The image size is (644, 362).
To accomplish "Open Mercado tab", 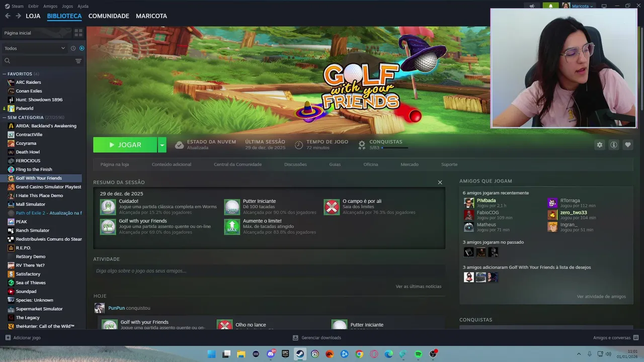I will click(410, 164).
